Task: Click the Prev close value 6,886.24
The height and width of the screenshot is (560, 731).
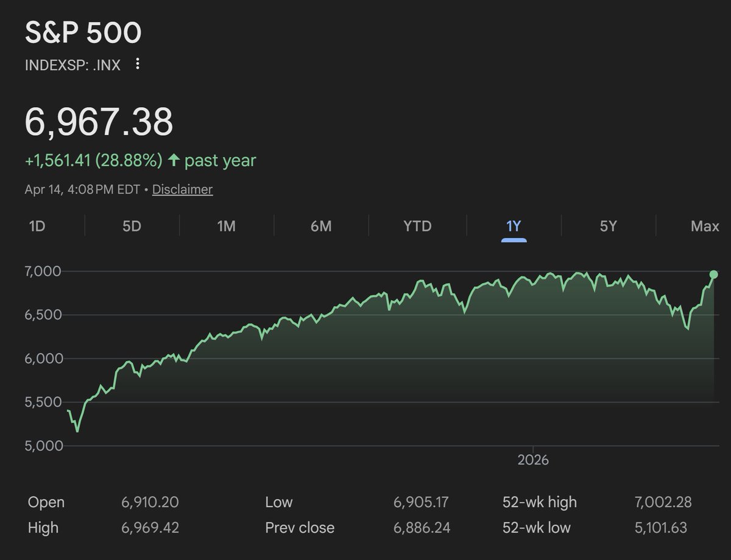Action: click(422, 528)
